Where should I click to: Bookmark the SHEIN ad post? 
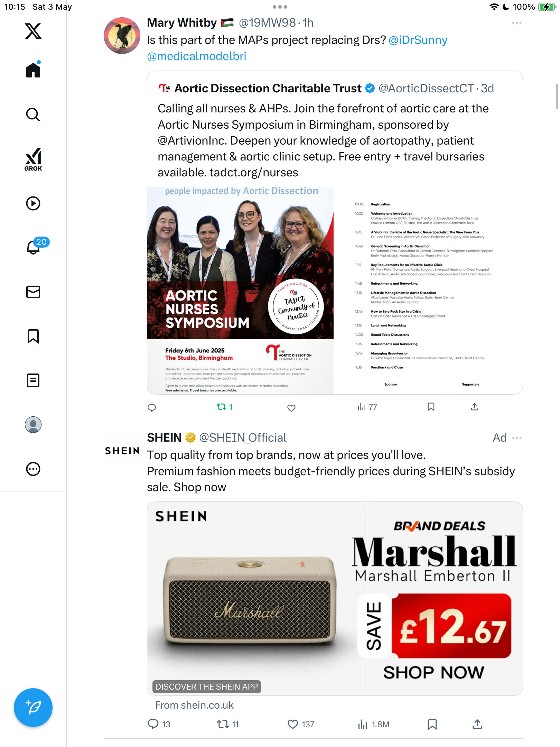(432, 724)
